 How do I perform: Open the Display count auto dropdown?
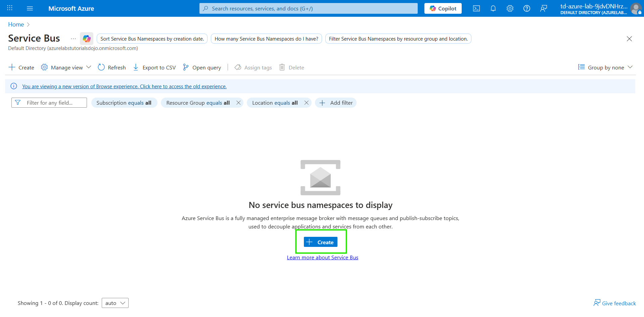(x=115, y=303)
